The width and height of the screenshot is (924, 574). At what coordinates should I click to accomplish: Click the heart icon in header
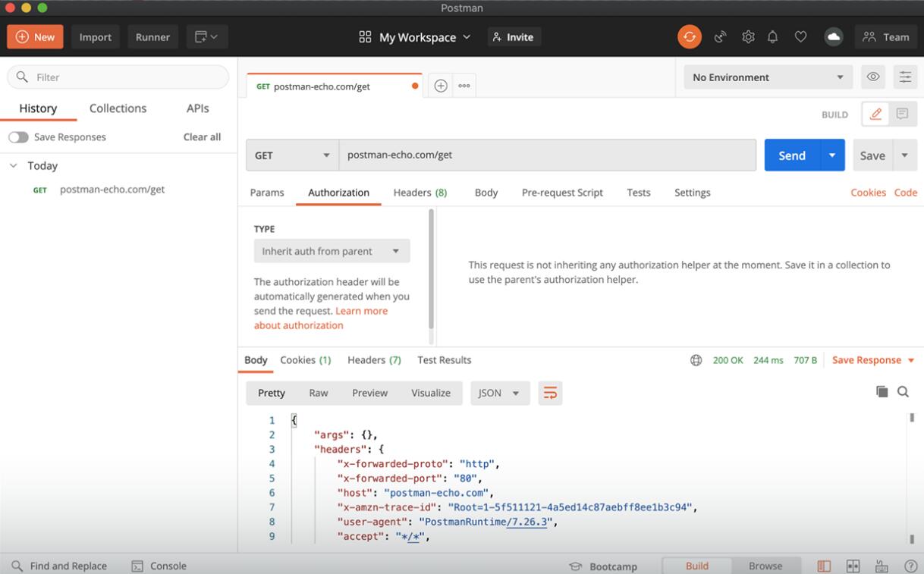pos(800,36)
